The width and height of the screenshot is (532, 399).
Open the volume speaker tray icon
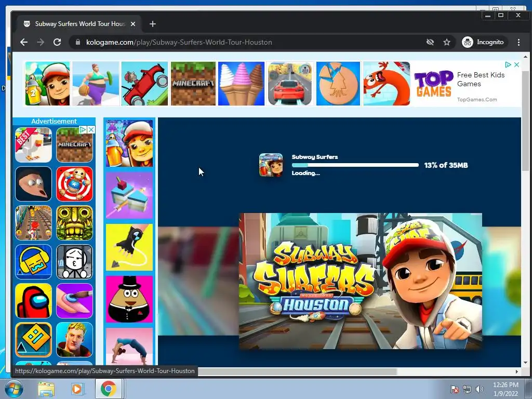tap(480, 389)
